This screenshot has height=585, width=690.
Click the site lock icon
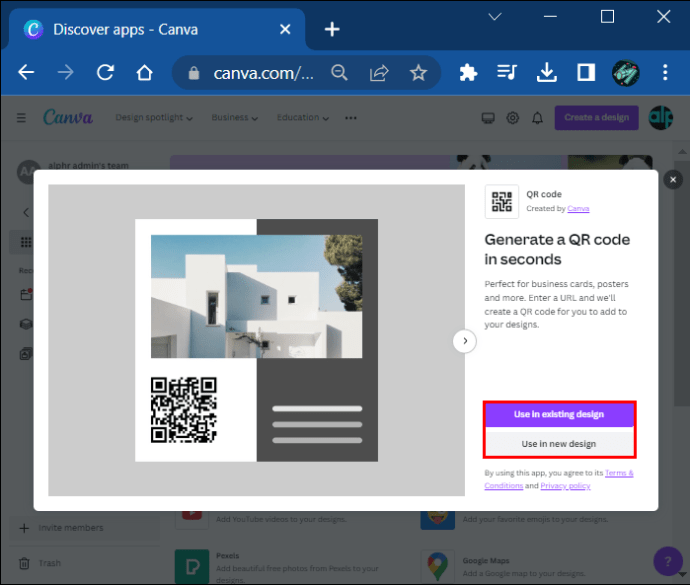(x=194, y=73)
